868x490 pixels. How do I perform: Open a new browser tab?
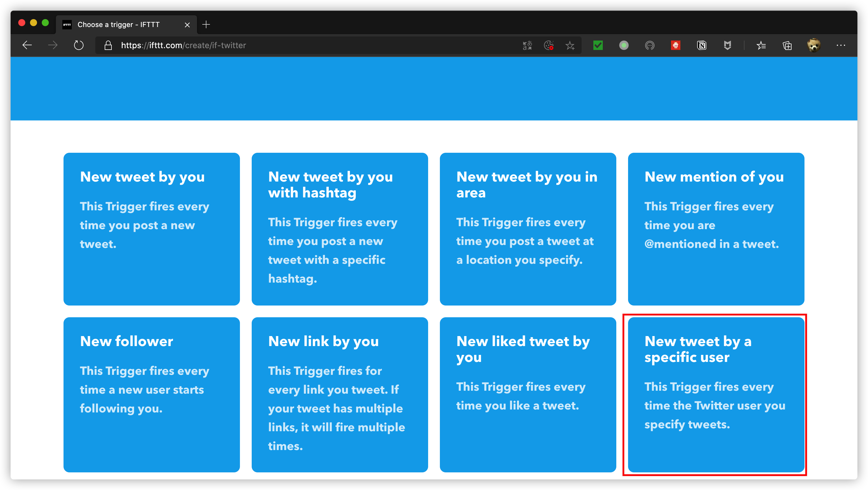click(206, 25)
